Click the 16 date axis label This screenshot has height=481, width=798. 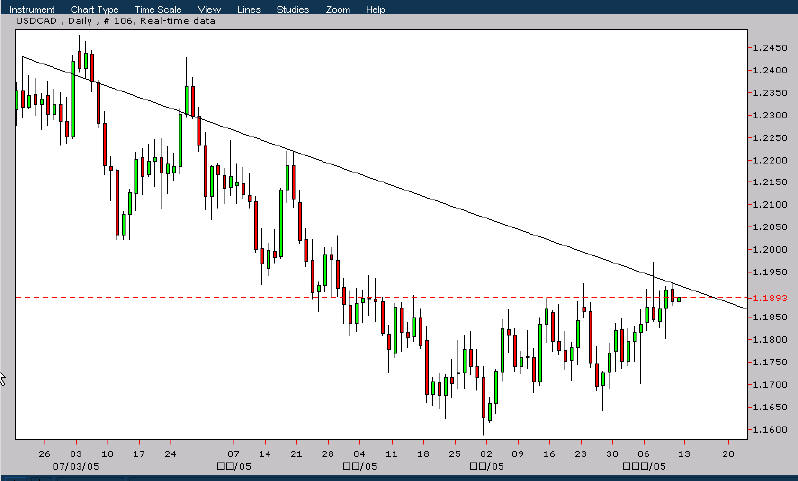pos(549,454)
